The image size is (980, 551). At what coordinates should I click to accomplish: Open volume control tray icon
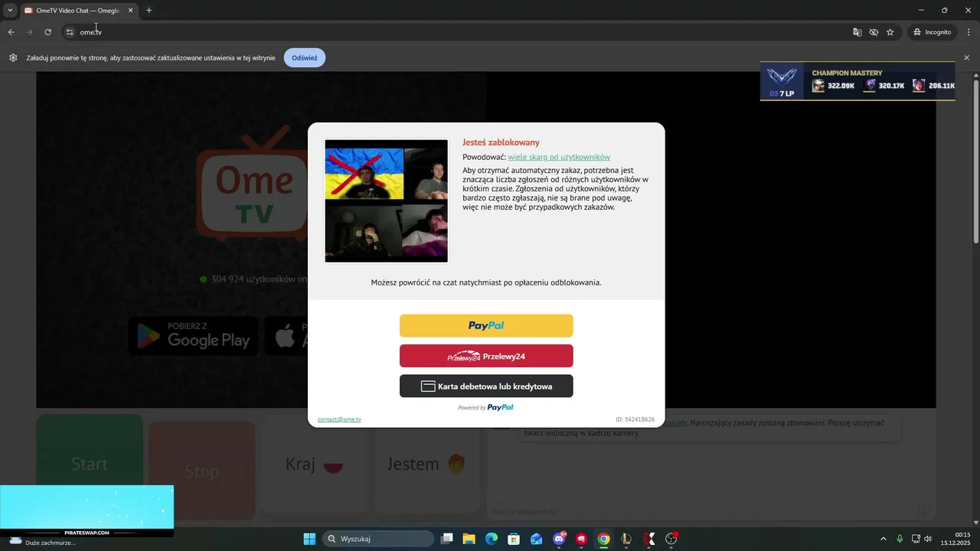click(928, 539)
